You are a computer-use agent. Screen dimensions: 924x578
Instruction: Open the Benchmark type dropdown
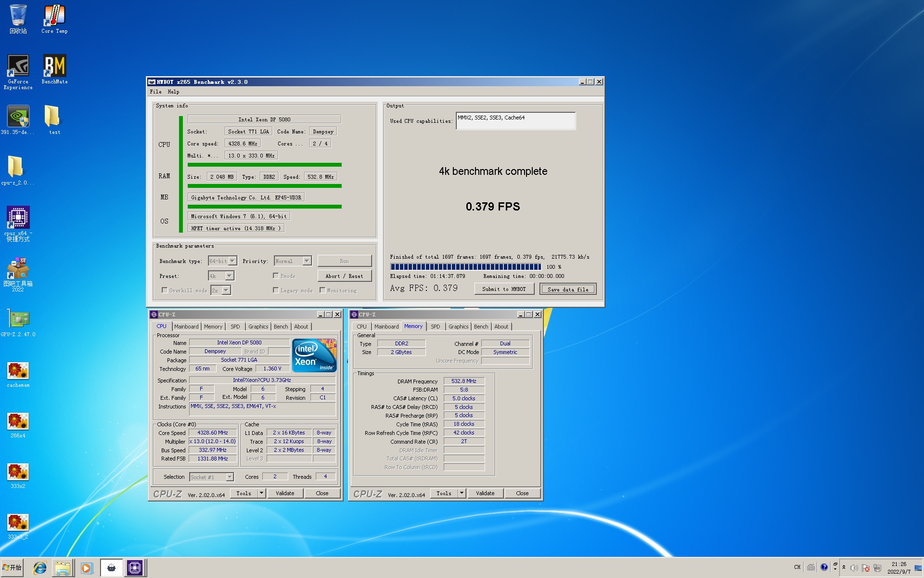point(222,261)
